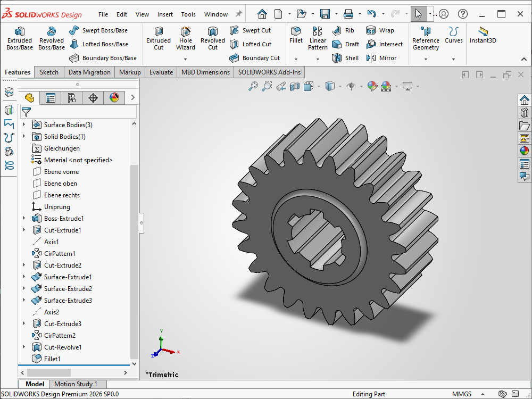This screenshot has height=399, width=532.
Task: Select the Fillet tool
Action: pyautogui.click(x=296, y=32)
